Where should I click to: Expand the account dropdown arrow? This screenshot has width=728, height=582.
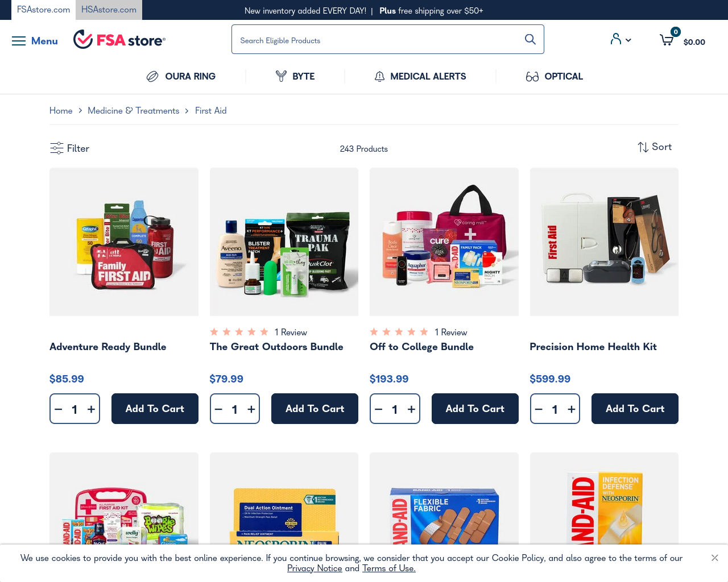pos(628,40)
